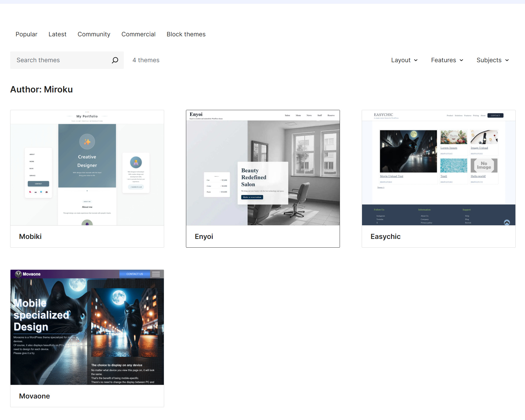
Task: Expand the Layout filter dropdown
Action: [x=404, y=60]
